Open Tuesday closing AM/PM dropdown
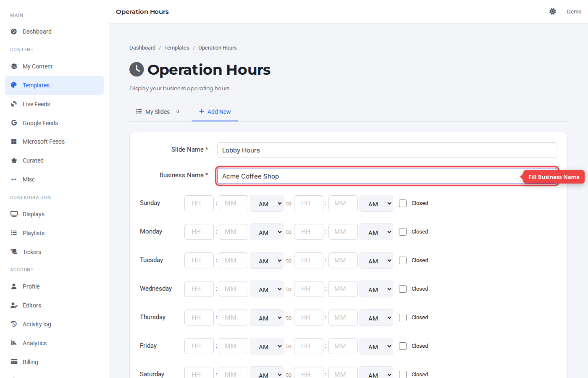 (376, 260)
